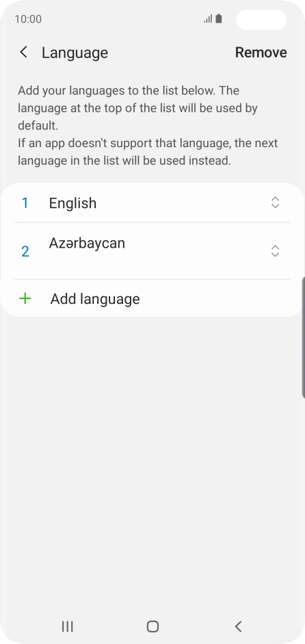
Task: Tap the back chevron in the navigation bar
Action: pos(238,626)
